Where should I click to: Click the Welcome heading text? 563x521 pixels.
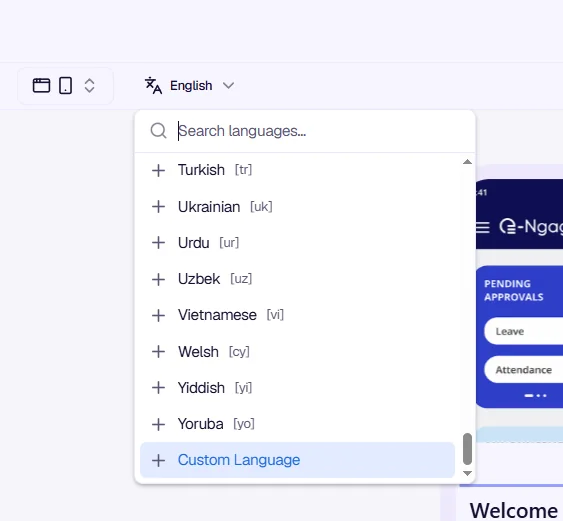tap(514, 511)
